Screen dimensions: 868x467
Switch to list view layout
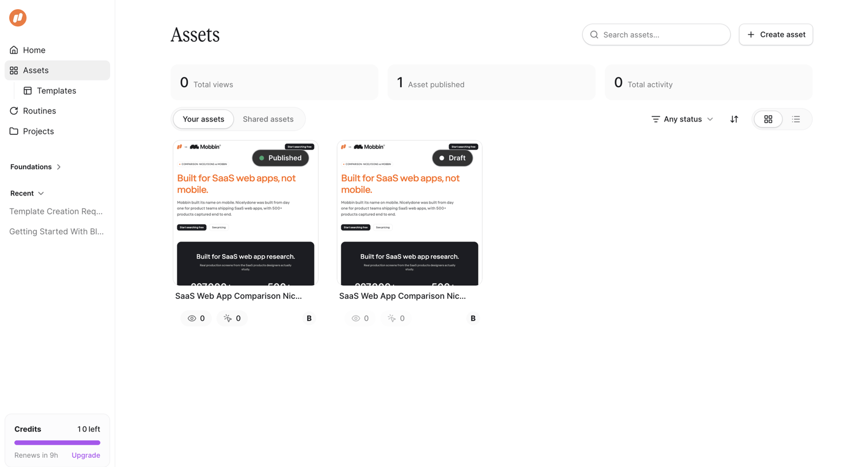point(796,119)
